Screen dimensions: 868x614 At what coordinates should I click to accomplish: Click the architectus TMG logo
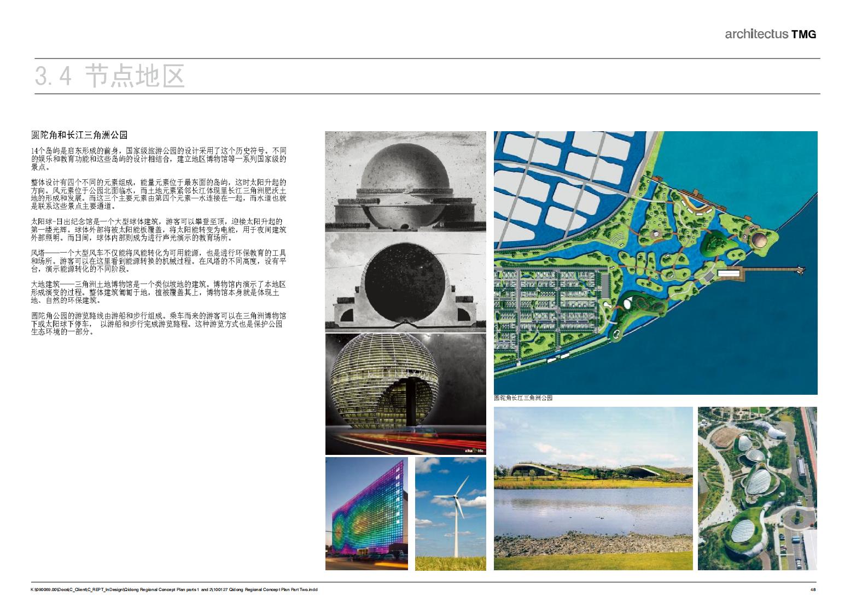point(770,34)
